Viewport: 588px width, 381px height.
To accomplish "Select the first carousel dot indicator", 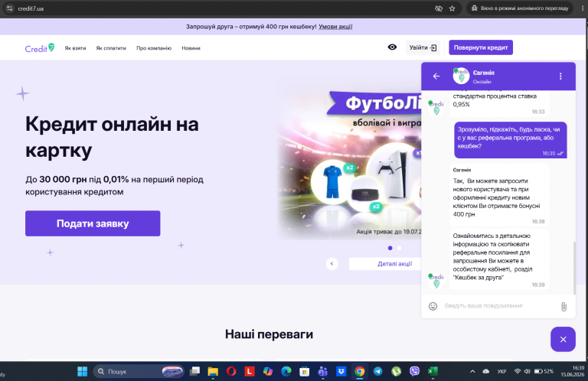I will click(390, 248).
